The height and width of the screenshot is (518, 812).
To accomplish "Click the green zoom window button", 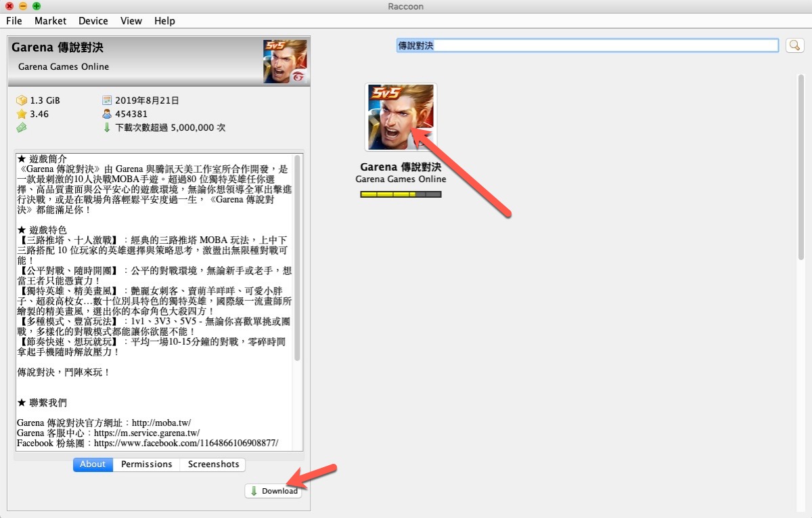I will [37, 5].
